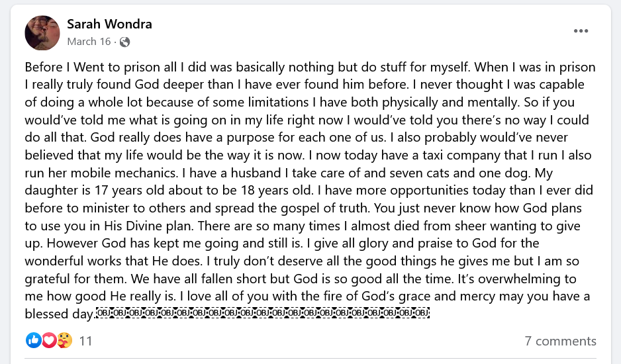Click the blue Like reaction icon
621x364 pixels.
pos(33,341)
